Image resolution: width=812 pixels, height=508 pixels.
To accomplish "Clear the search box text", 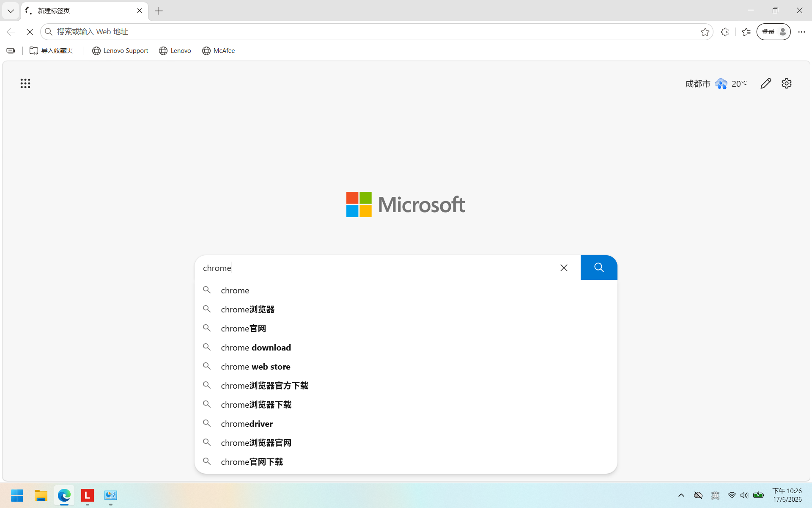I will coord(564,268).
